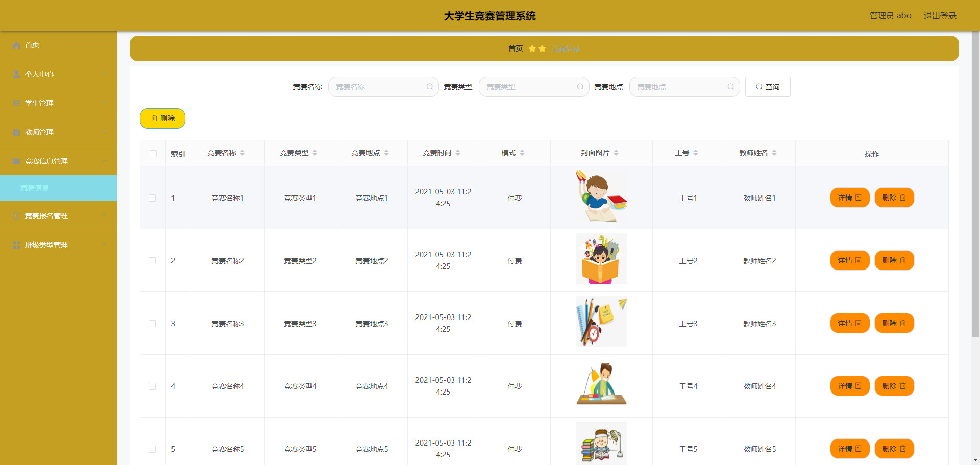This screenshot has width=980, height=465.
Task: Click search icon in 竞赛地点 field
Action: pos(731,87)
